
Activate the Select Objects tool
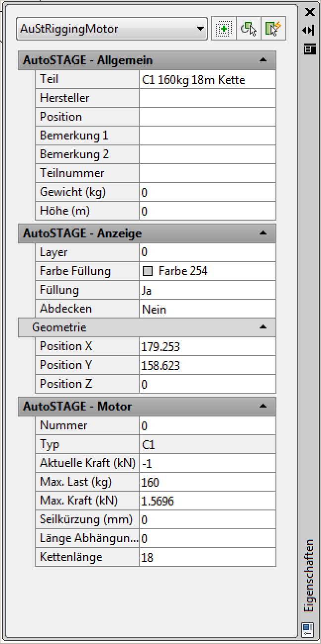click(x=248, y=28)
